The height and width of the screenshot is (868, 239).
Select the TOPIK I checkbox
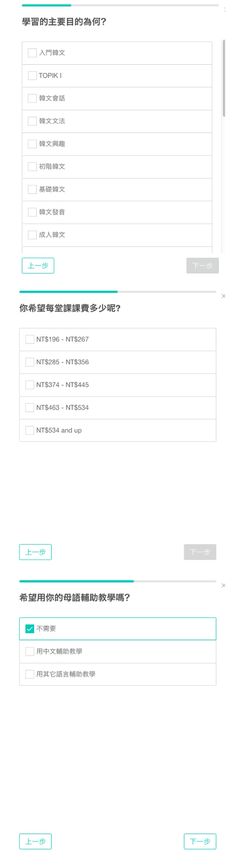32,76
